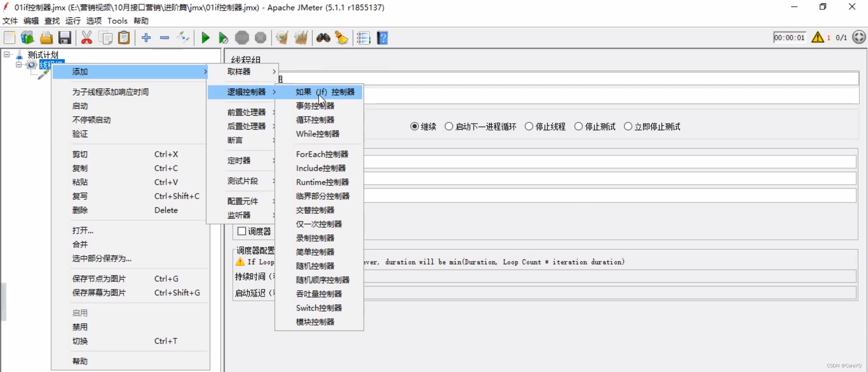
Task: Select 启动下一进程循环 radio button
Action: (x=449, y=127)
